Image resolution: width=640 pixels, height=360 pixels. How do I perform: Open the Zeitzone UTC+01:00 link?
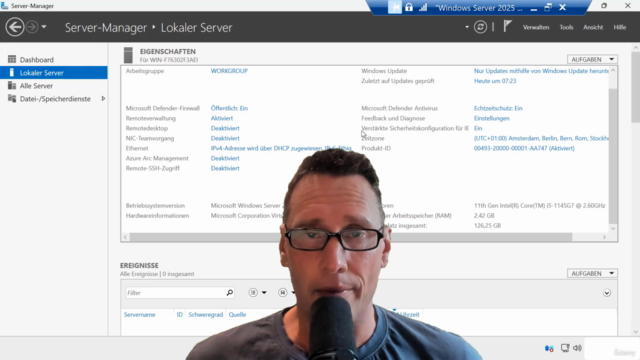click(x=541, y=138)
